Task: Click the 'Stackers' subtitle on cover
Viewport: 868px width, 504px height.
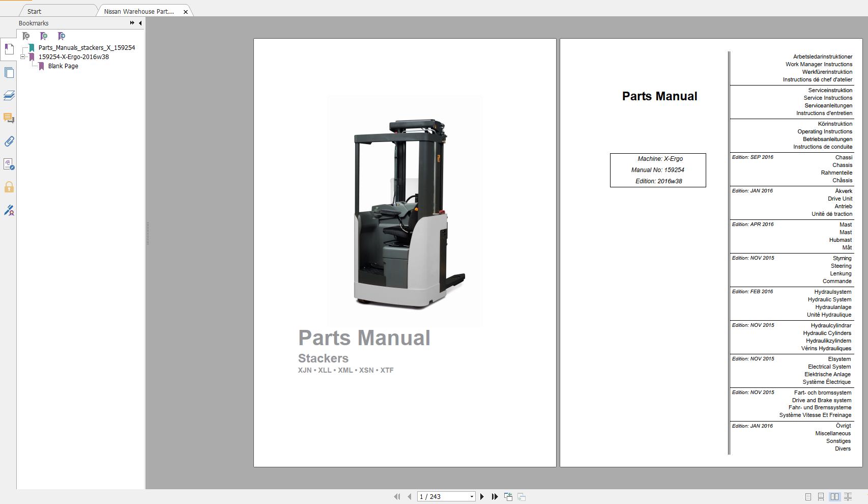Action: [323, 358]
